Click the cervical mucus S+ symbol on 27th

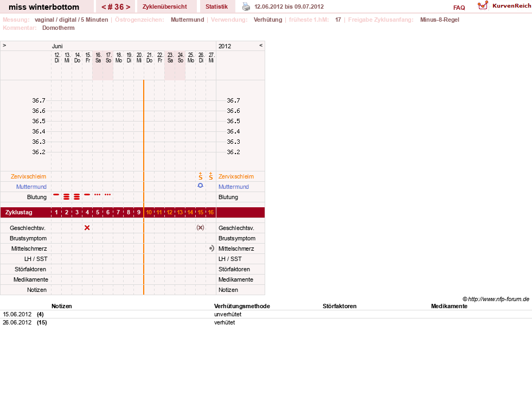[x=211, y=176]
